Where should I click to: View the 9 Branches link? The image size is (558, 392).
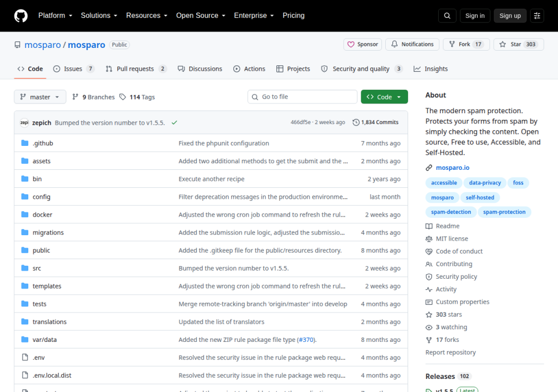93,97
